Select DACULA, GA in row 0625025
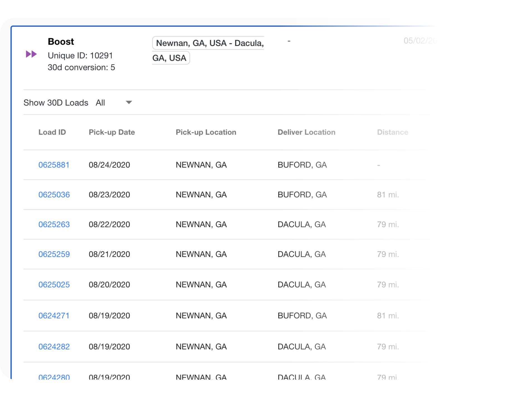The height and width of the screenshot is (403, 532). tap(302, 285)
